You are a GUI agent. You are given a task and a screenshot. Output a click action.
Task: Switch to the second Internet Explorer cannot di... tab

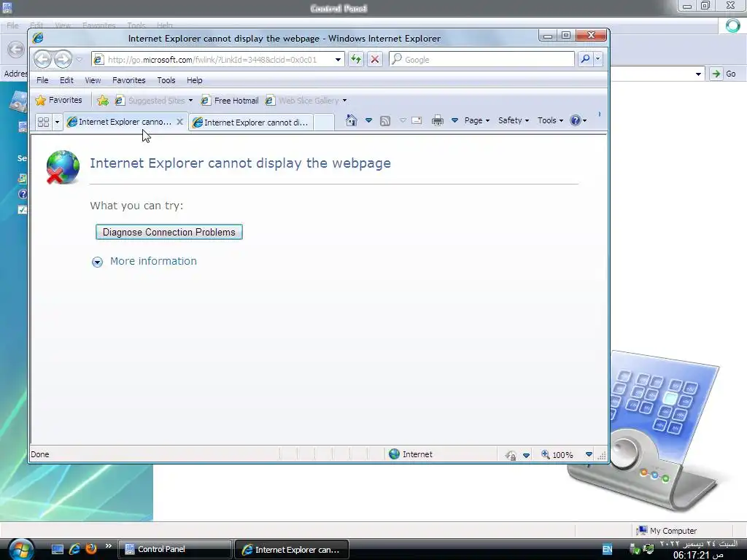[251, 122]
